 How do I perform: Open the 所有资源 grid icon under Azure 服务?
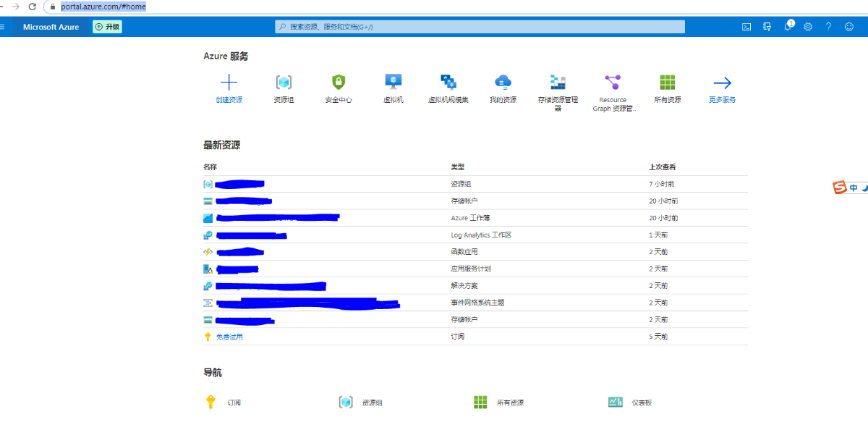coord(668,82)
